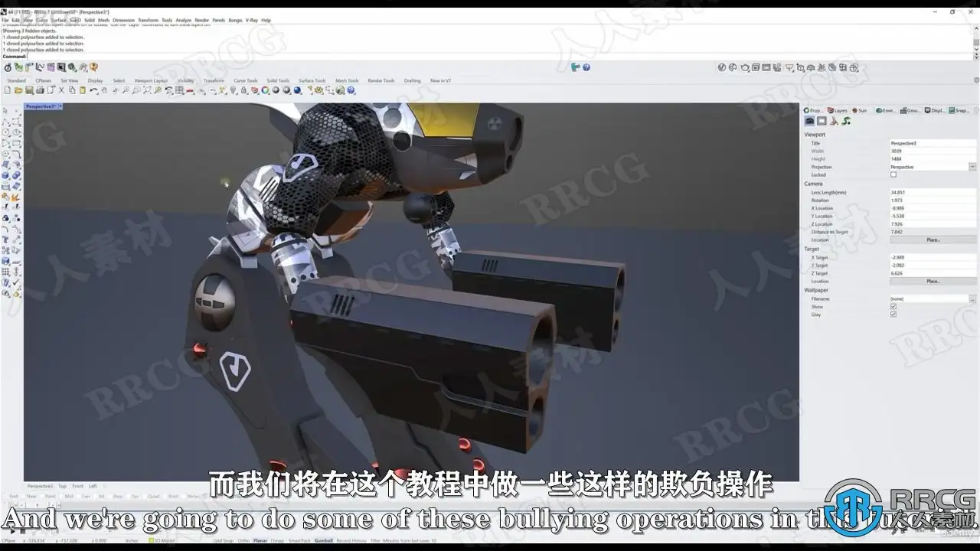Click the New file icon
Viewport: 980px width, 551px height.
[8, 90]
